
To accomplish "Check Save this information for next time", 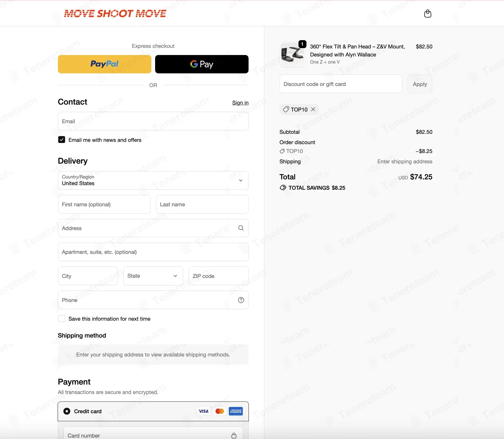I will [61, 318].
